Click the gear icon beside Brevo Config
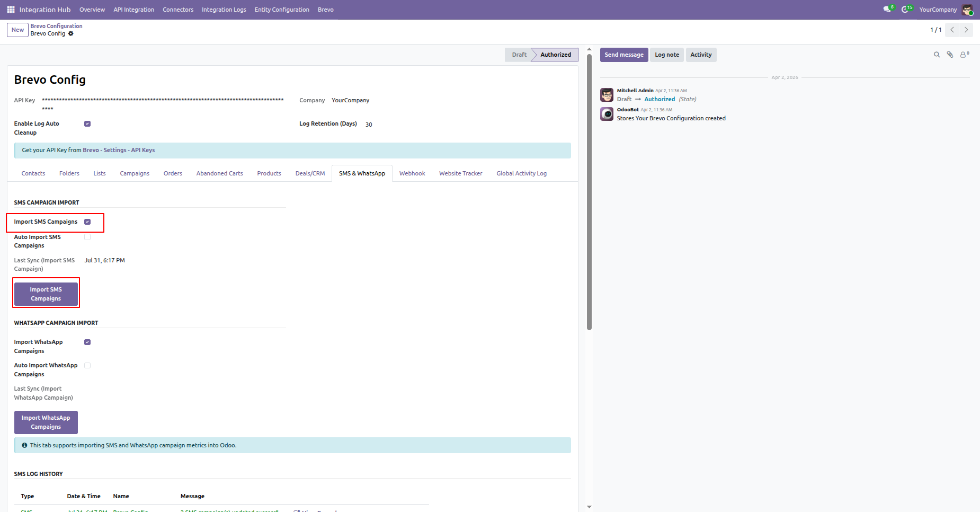Image resolution: width=980 pixels, height=512 pixels. pyautogui.click(x=71, y=33)
